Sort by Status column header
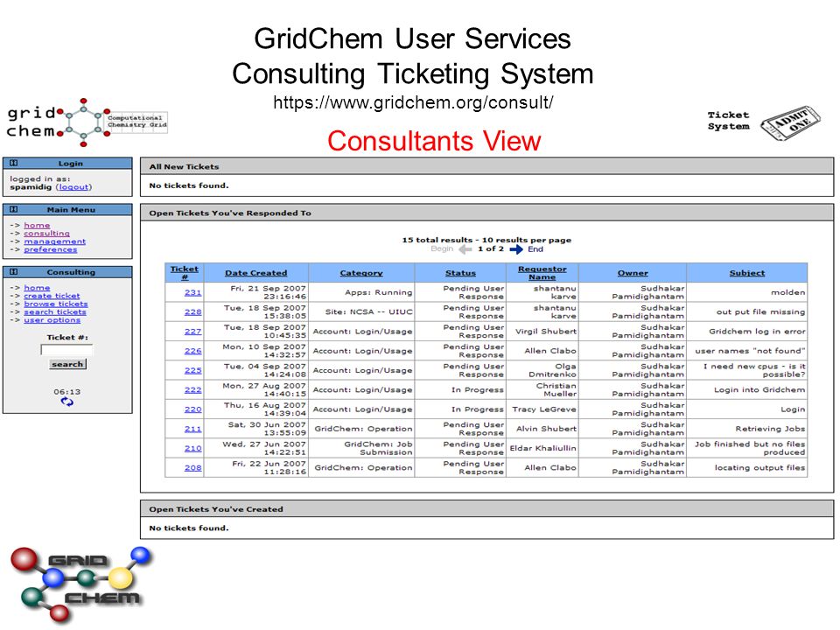 coord(461,273)
